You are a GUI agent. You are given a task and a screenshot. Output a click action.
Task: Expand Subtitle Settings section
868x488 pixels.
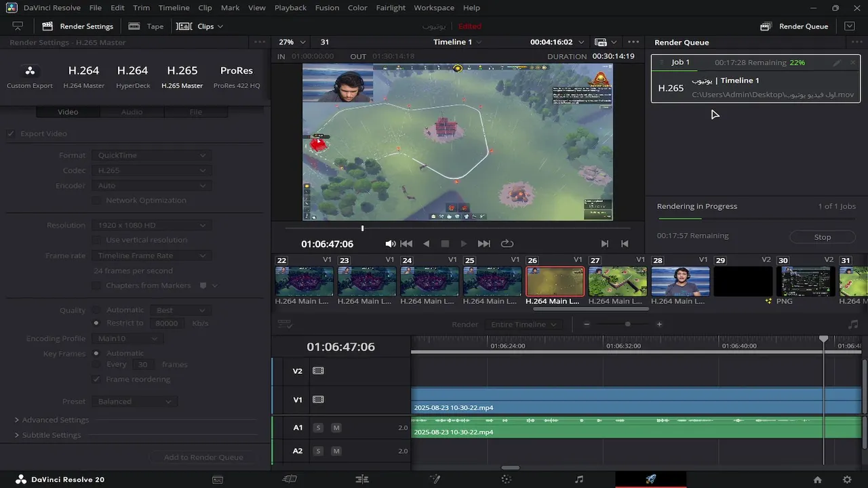tap(47, 435)
